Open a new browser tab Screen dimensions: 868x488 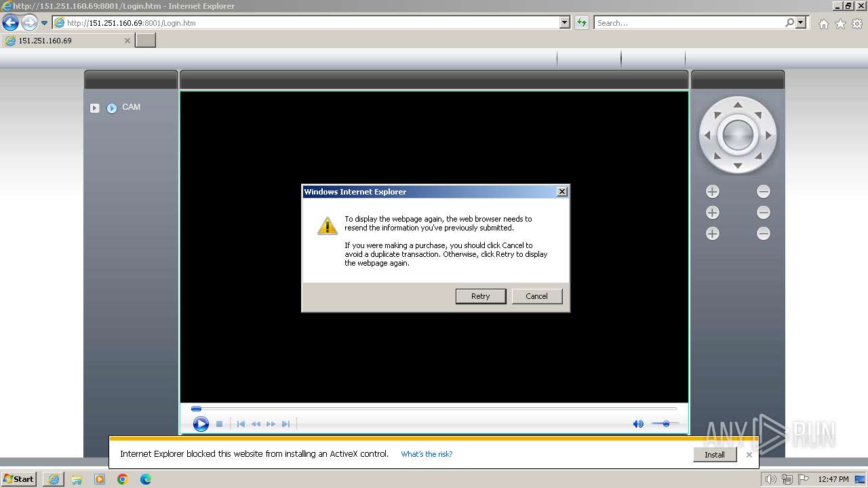[x=146, y=41]
